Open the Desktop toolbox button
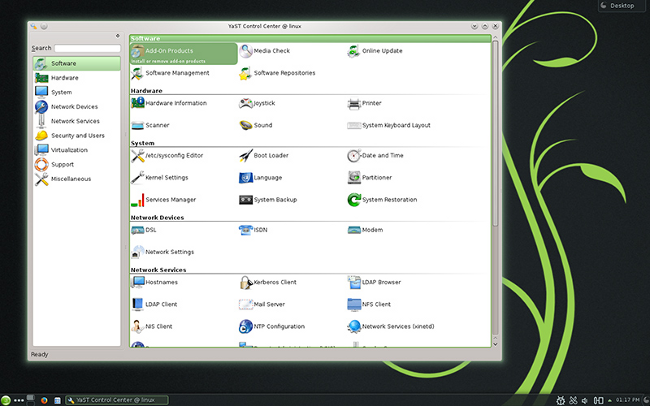Screen dimensions: 650x406 [x=622, y=5]
